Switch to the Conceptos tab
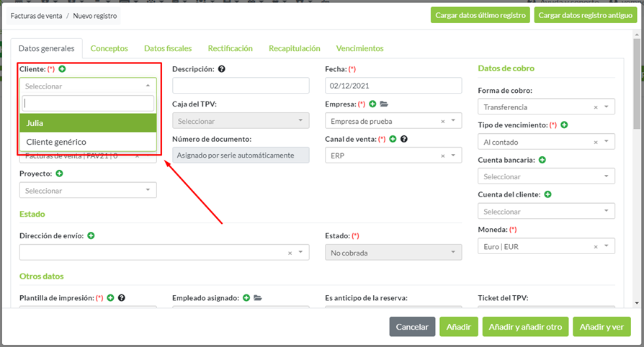Viewport: 644px width, 347px height. click(x=109, y=48)
